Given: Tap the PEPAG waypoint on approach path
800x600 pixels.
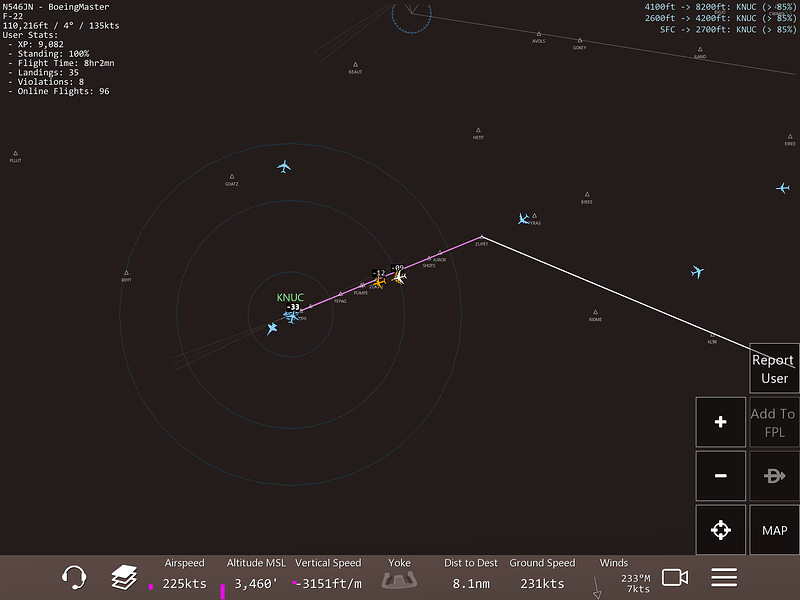Looking at the screenshot, I should (x=341, y=294).
